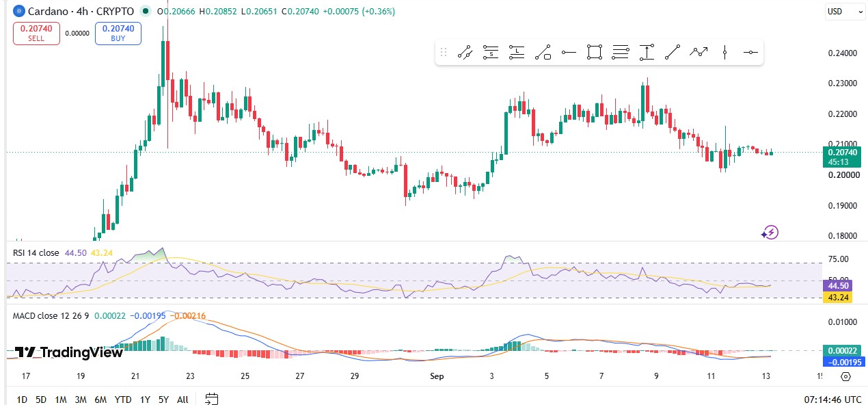Click the green 0.20740 current price label
Screen dimensions: 868x405
842,157
